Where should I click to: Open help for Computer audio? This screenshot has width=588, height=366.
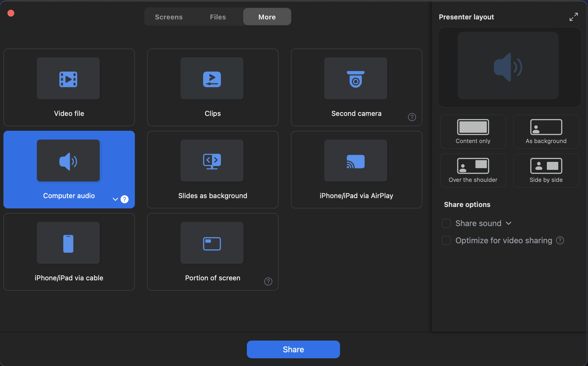coord(125,199)
